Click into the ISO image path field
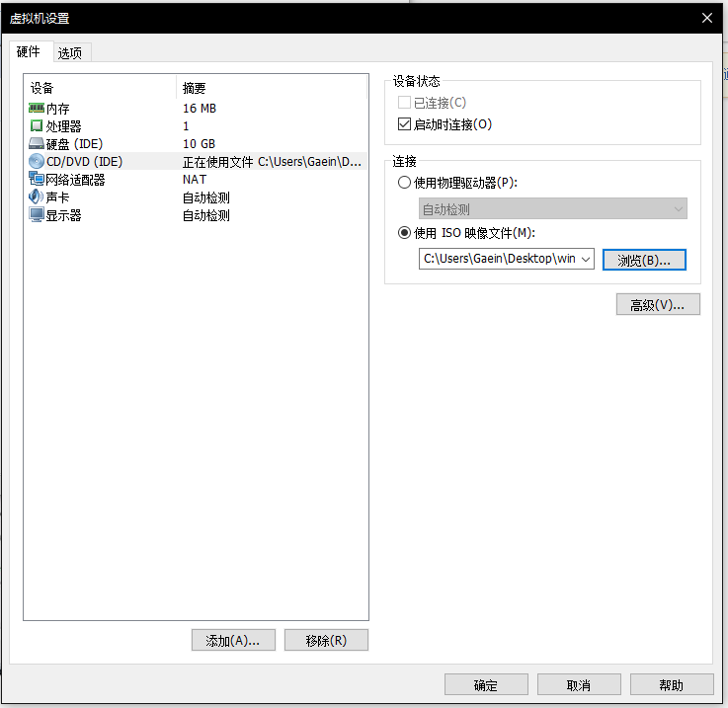Screen dimensions: 728x708 coord(499,259)
